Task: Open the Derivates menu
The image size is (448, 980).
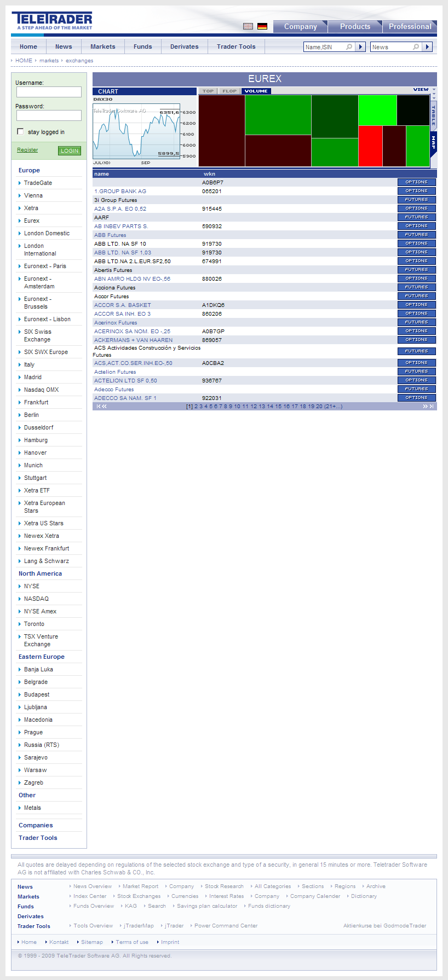Action: click(185, 47)
